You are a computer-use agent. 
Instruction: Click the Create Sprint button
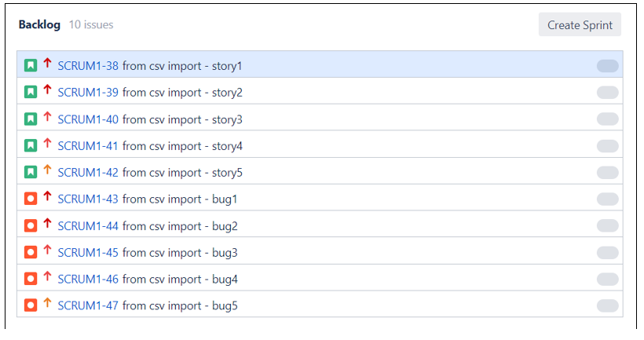point(580,24)
